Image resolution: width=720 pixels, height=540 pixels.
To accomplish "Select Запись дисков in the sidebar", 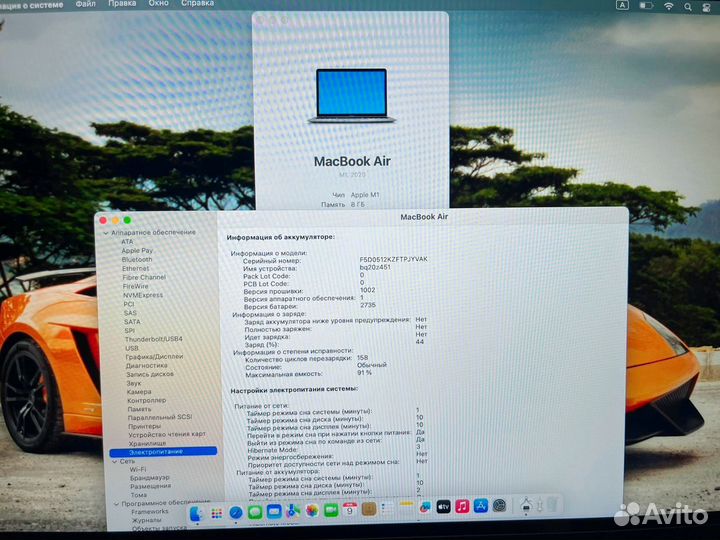I will (x=150, y=374).
